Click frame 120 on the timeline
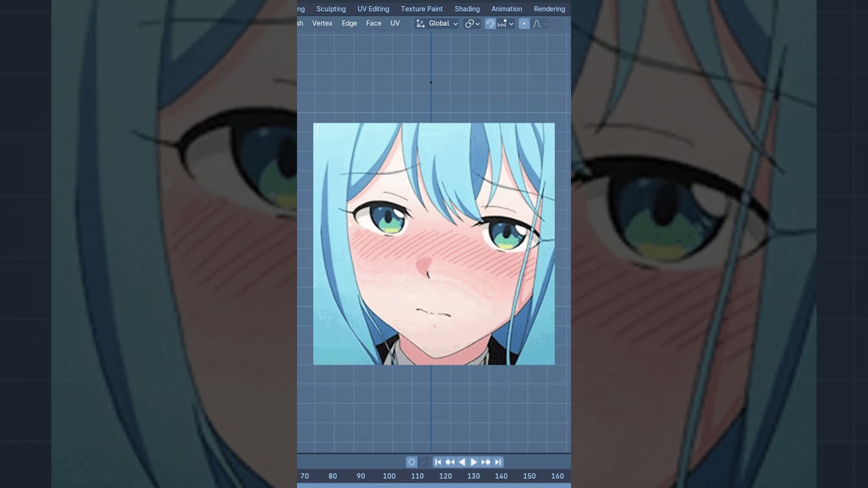The width and height of the screenshot is (868, 488). click(x=446, y=476)
